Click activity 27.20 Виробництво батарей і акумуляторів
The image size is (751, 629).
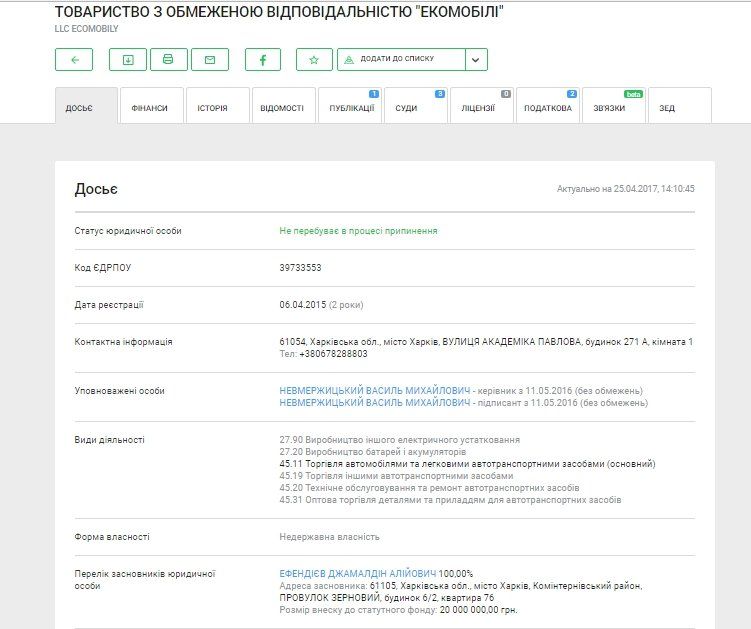point(373,452)
